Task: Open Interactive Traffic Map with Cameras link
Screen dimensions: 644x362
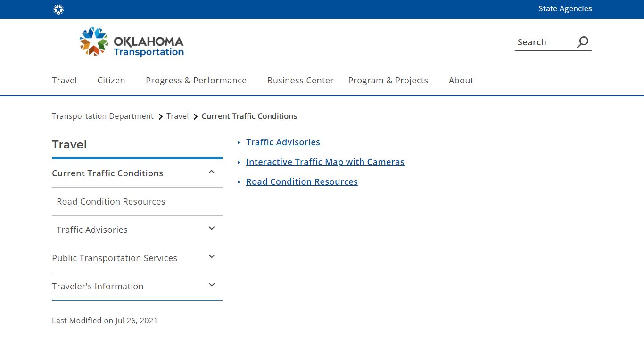Action: point(325,162)
